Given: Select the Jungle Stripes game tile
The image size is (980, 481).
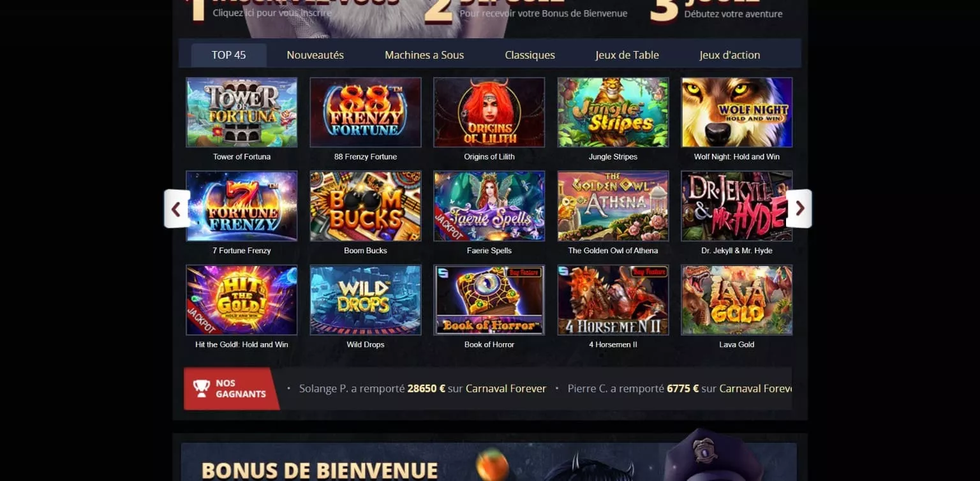Looking at the screenshot, I should click(x=613, y=112).
